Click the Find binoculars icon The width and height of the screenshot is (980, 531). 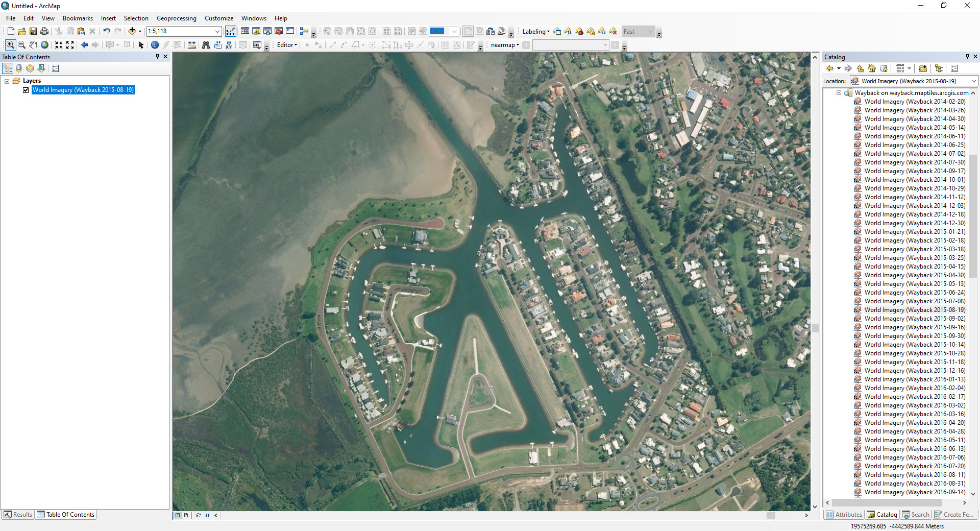[206, 45]
